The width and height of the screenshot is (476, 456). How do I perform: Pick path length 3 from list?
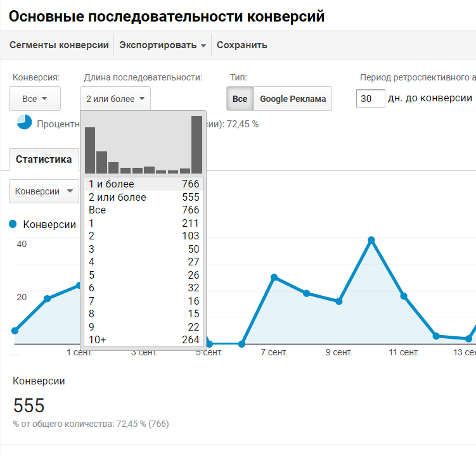tap(143, 249)
